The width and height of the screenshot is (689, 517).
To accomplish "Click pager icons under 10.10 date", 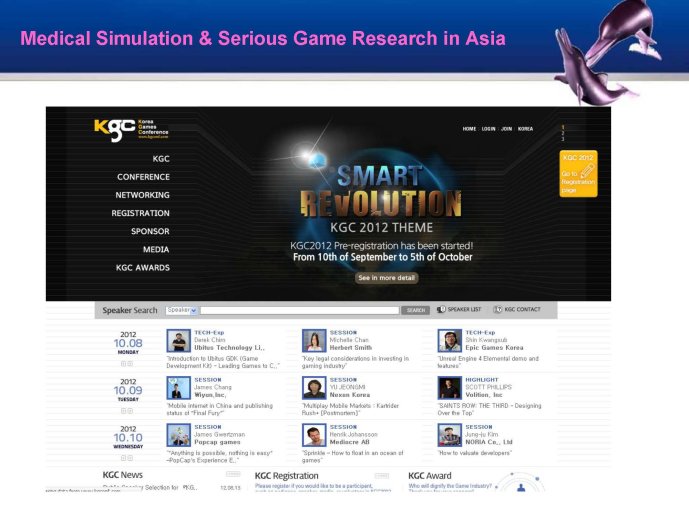I will 127,458.
